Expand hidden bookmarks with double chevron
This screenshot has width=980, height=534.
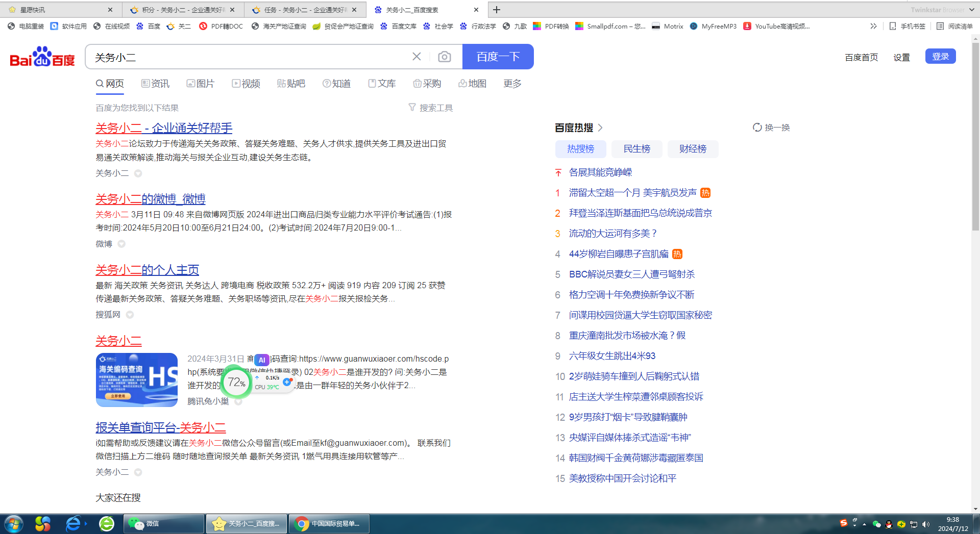(873, 26)
